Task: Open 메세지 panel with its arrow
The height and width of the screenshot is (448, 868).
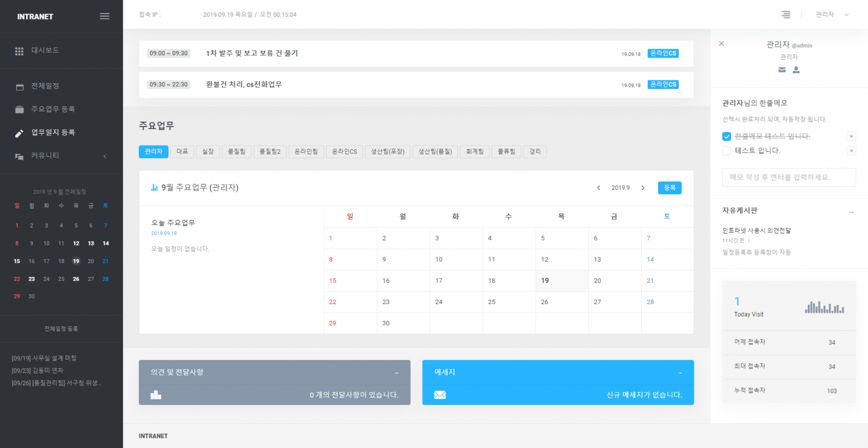Action: point(680,373)
